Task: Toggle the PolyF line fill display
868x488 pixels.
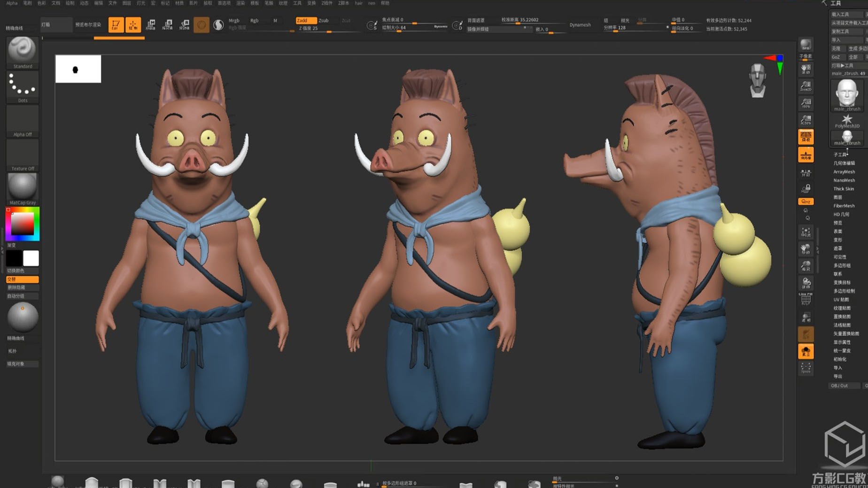Action: (x=806, y=299)
